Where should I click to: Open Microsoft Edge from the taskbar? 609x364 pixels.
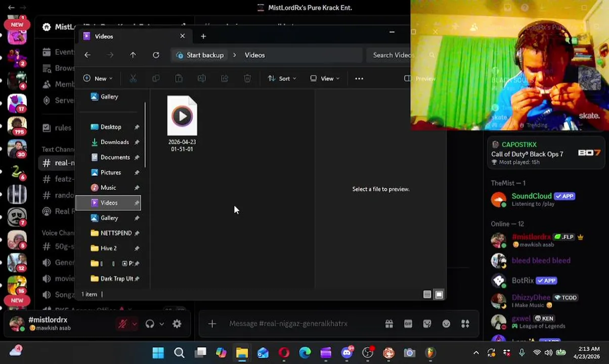pyautogui.click(x=305, y=353)
